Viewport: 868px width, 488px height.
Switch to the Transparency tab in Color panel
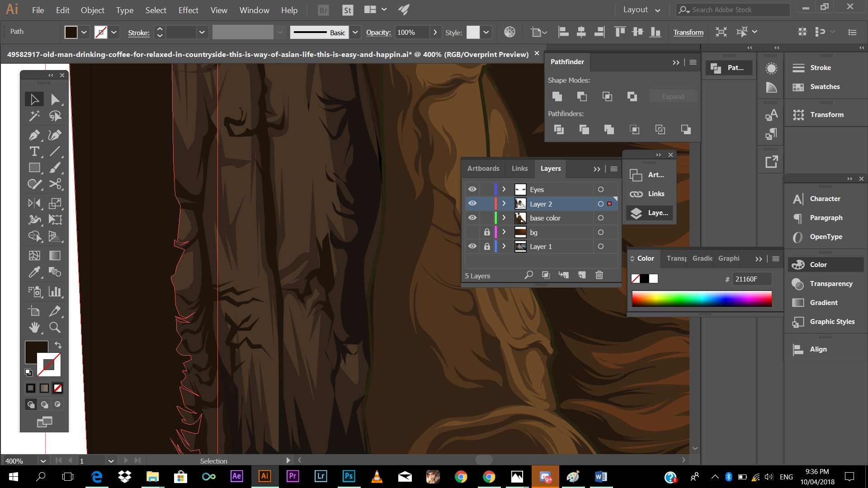tap(676, 258)
